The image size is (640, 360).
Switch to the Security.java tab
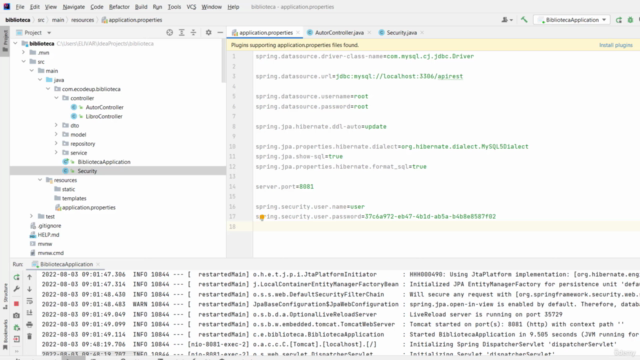[x=402, y=32]
